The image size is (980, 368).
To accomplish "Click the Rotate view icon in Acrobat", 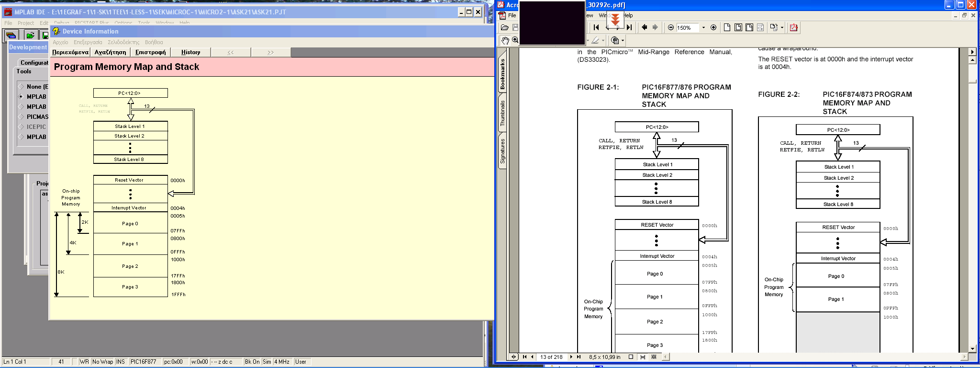I will pos(774,27).
